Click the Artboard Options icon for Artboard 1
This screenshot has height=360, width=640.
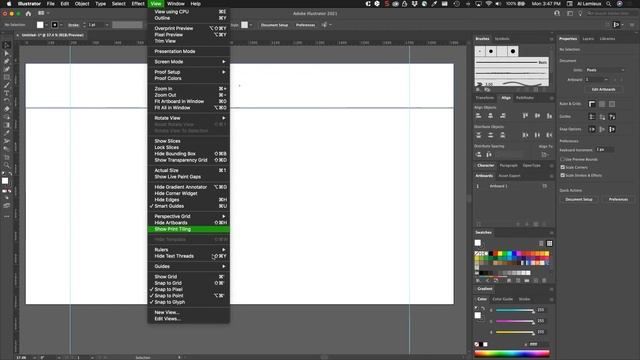[544, 186]
